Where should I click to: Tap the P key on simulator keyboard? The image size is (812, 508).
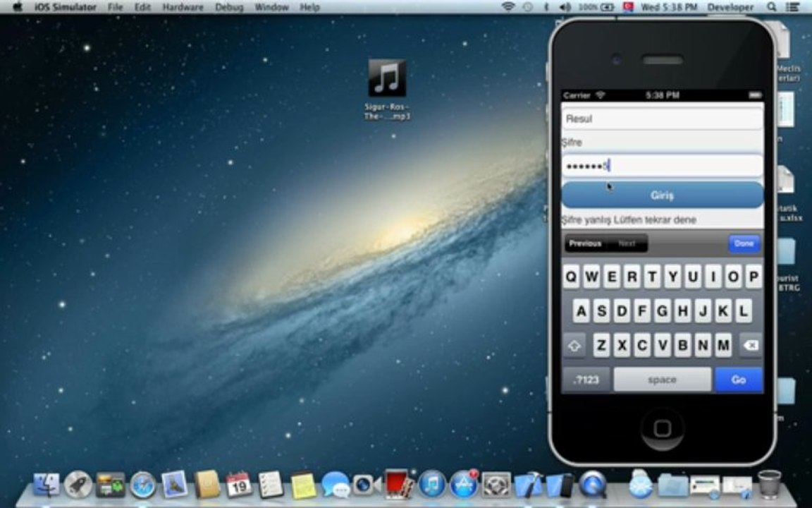point(753,277)
